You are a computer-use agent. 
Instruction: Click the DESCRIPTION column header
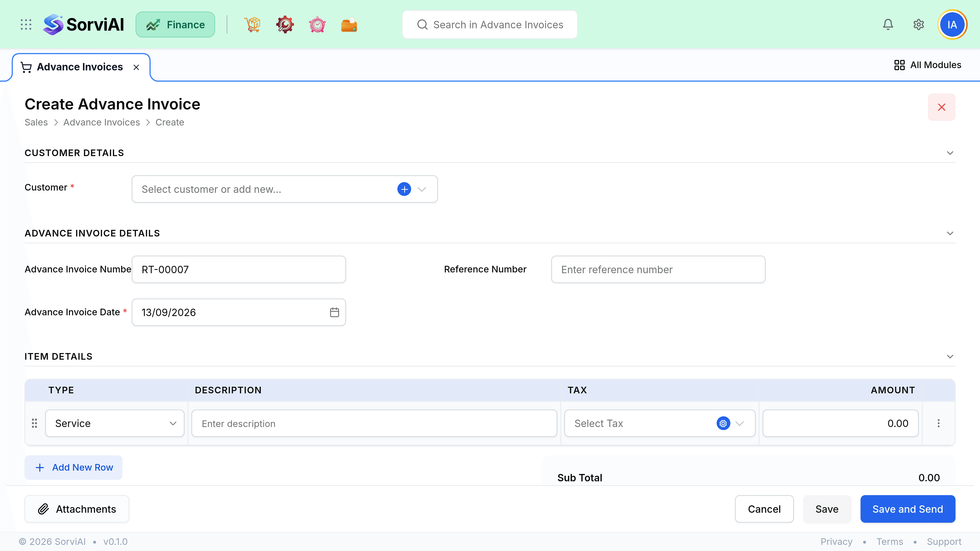click(x=228, y=390)
